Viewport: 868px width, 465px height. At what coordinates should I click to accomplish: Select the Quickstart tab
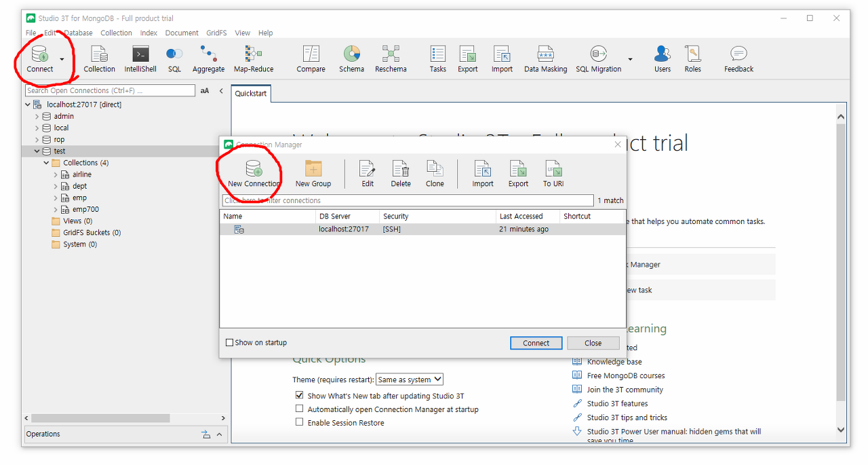pyautogui.click(x=251, y=94)
